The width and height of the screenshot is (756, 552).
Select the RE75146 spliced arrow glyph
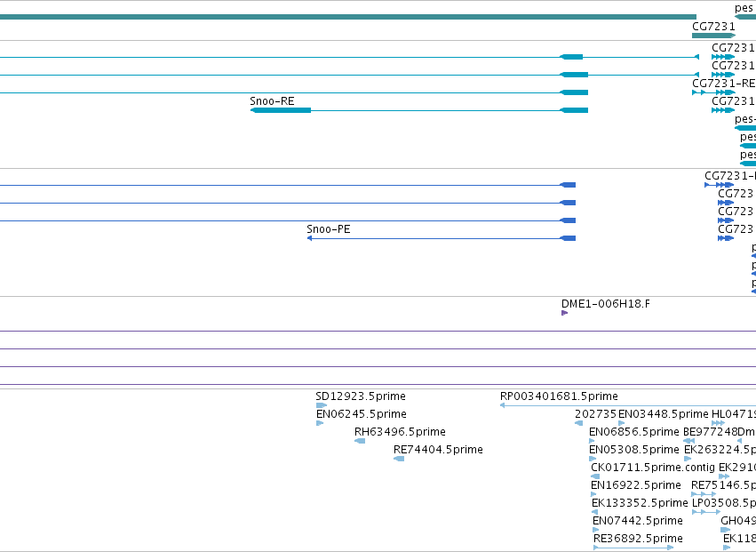(704, 494)
